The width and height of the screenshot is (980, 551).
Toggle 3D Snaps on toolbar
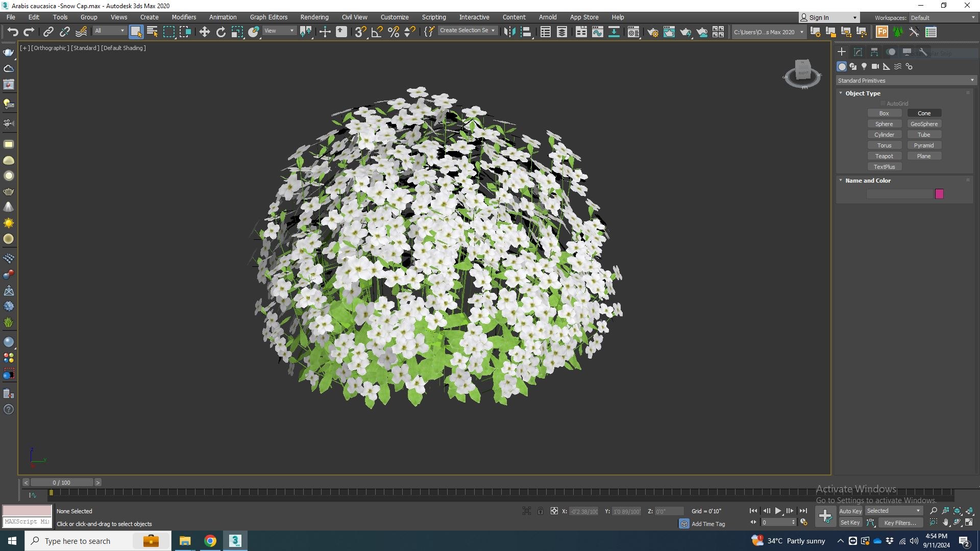360,32
